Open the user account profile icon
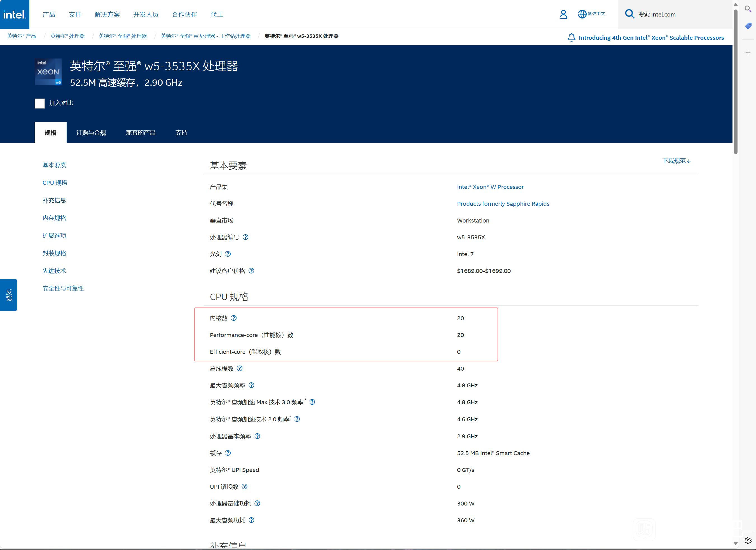Image resolution: width=756 pixels, height=550 pixels. point(563,14)
